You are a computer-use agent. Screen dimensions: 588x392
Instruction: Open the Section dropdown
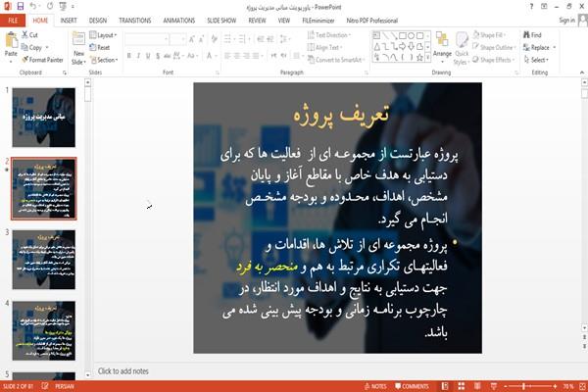(104, 60)
